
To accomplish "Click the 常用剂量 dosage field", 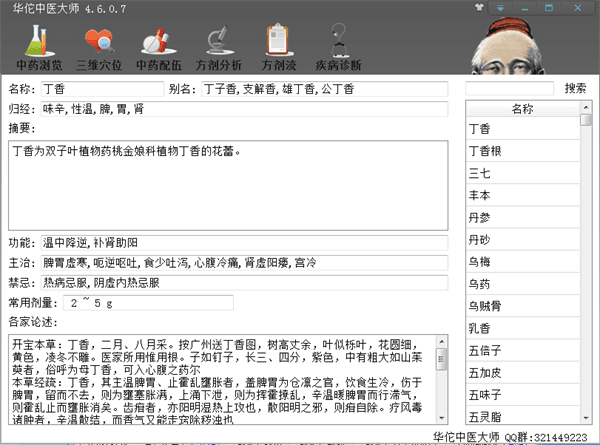I will [x=147, y=302].
